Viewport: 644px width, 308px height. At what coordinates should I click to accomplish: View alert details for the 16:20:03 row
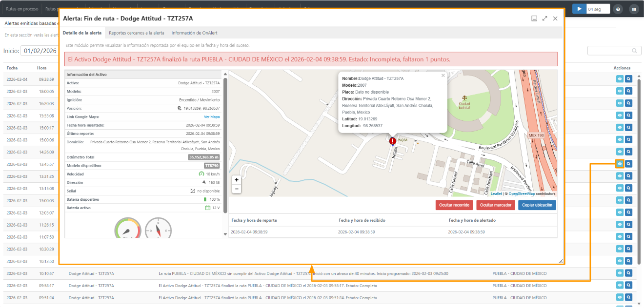[x=620, y=103]
